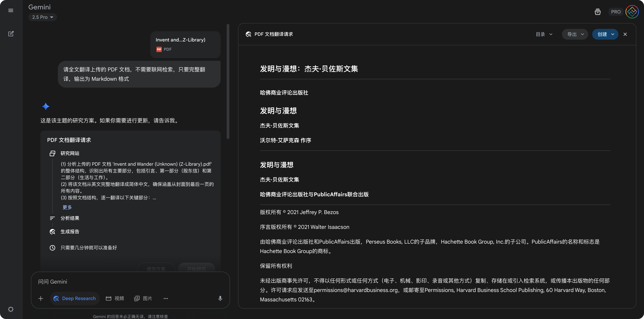The width and height of the screenshot is (644, 319).
Task: Click the 生成报告 step icon
Action: pos(52,232)
